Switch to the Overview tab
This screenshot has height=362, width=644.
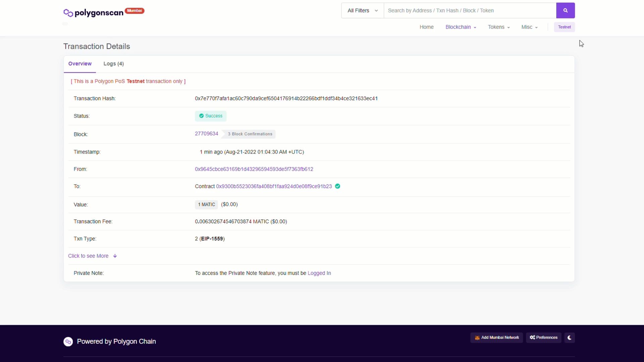[80, 64]
